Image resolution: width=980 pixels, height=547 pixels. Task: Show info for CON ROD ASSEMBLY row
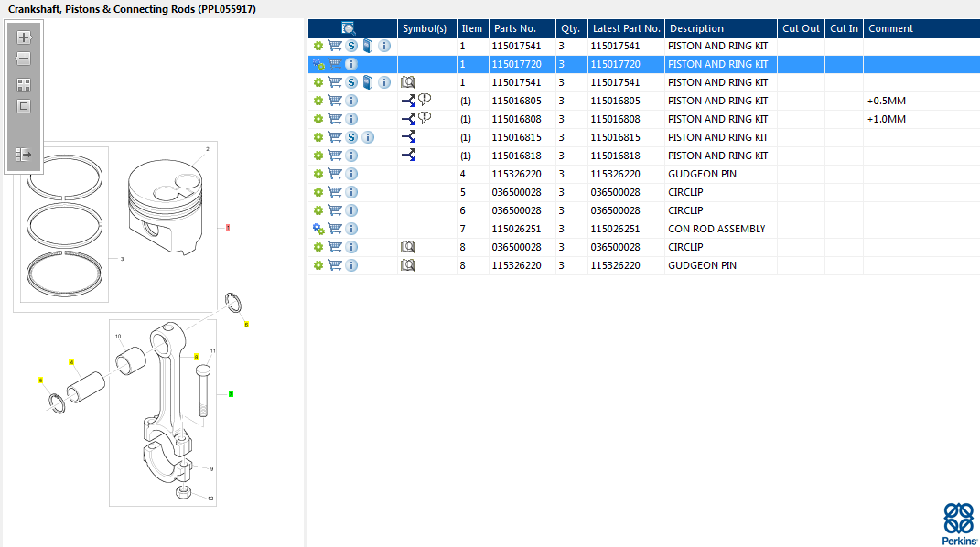coord(351,229)
